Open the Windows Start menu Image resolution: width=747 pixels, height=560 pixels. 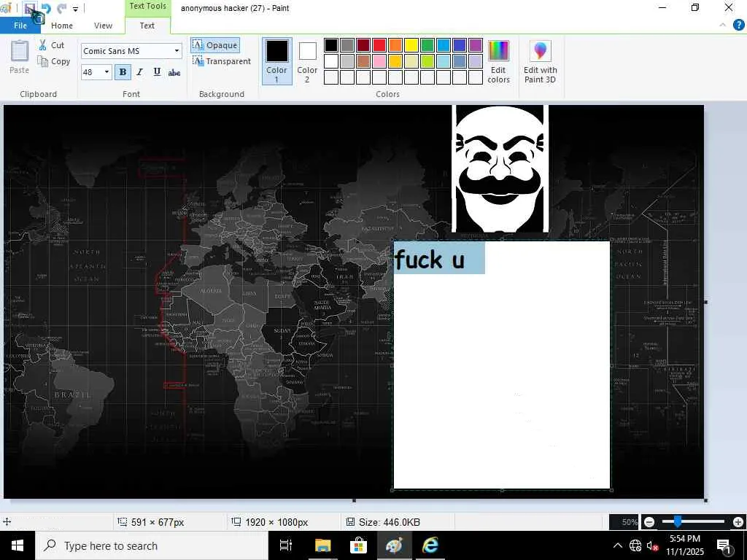tap(18, 545)
